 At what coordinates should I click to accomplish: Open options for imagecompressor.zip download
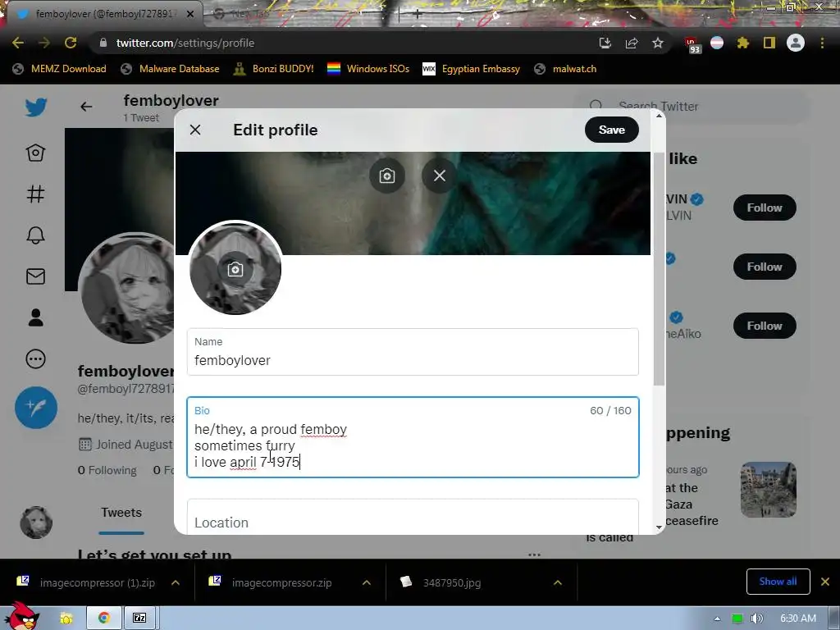coord(367,582)
